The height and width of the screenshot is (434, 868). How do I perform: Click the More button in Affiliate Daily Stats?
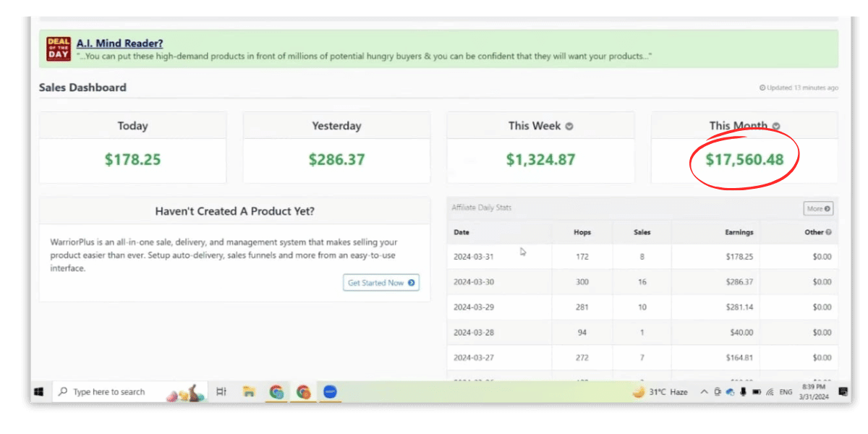click(818, 208)
